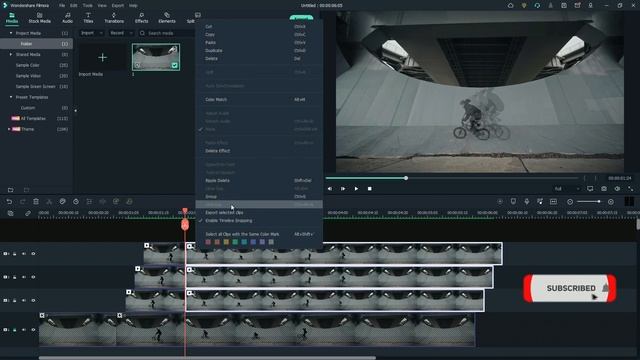Open the Stock Media tab

point(40,18)
